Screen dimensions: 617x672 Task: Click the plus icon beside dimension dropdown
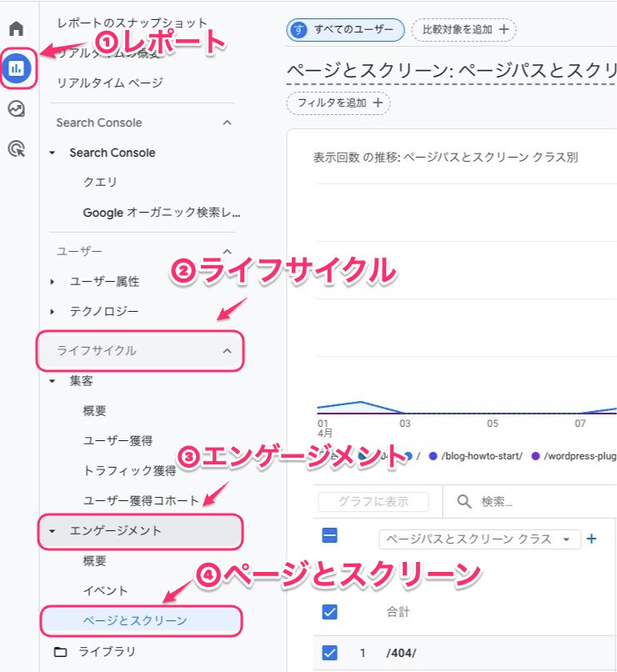592,539
